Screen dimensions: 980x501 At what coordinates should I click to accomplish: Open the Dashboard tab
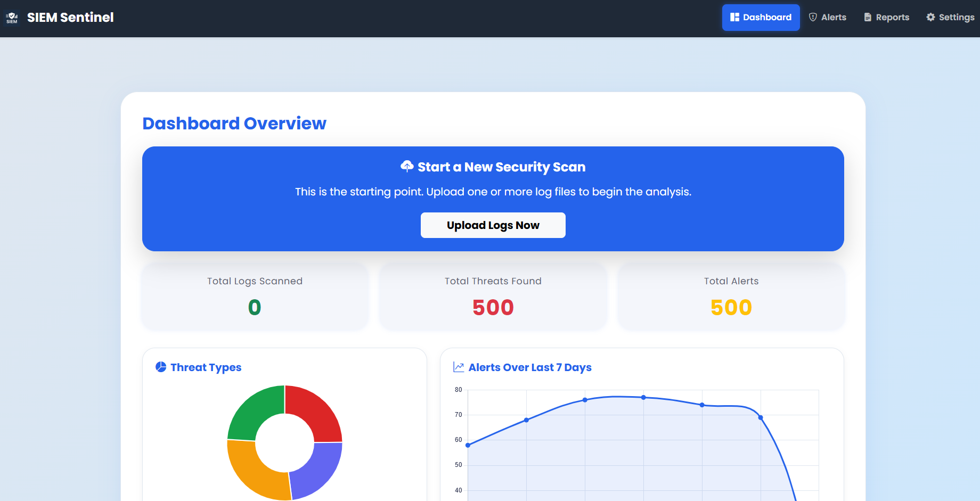tap(761, 18)
